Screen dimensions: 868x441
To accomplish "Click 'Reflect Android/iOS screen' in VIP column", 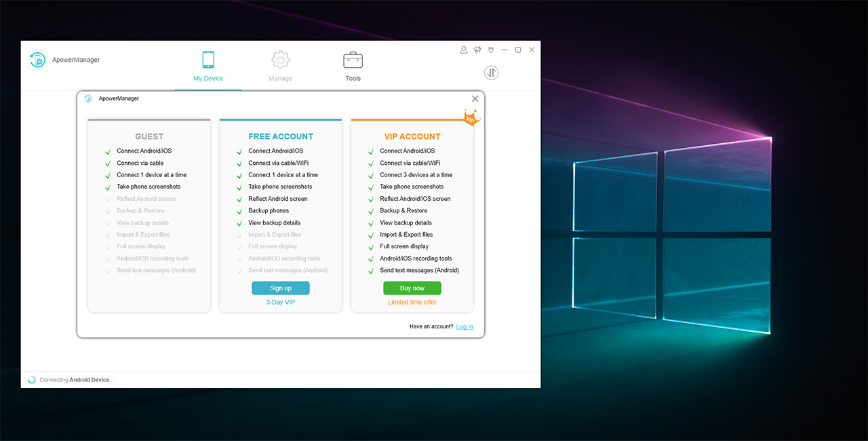I will tap(415, 199).
